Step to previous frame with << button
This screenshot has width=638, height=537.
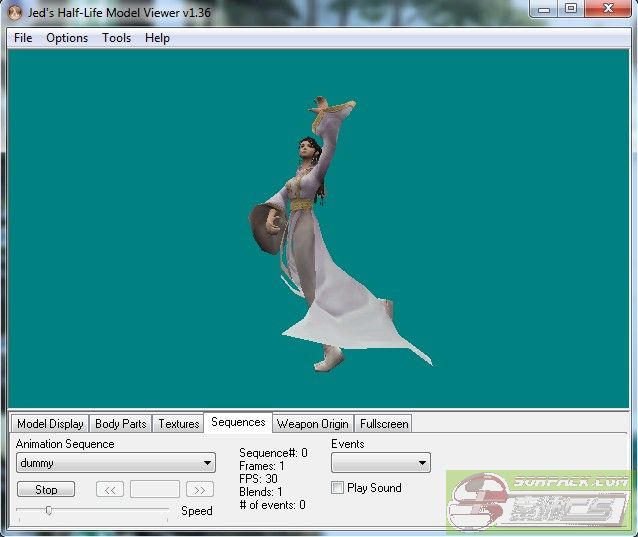click(x=110, y=489)
